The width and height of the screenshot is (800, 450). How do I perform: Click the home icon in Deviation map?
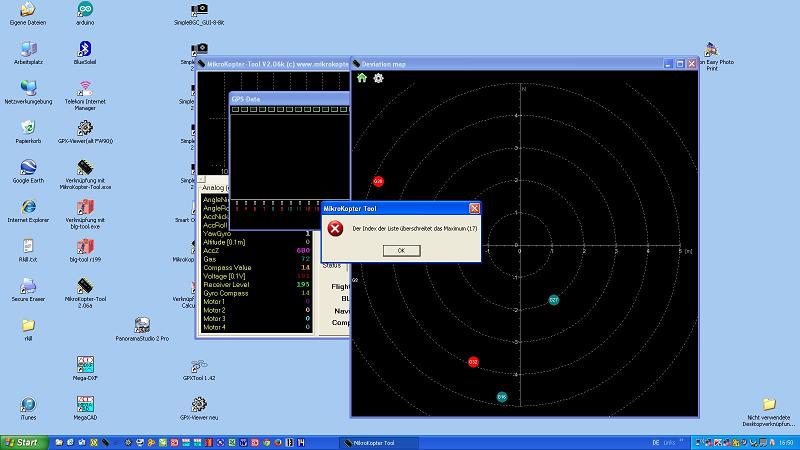[x=362, y=78]
